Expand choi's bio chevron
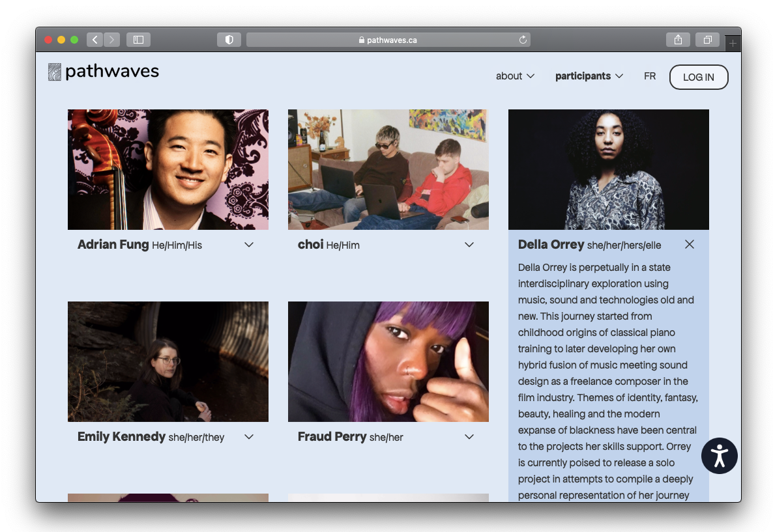Screen dimensions: 773x532 click(469, 245)
